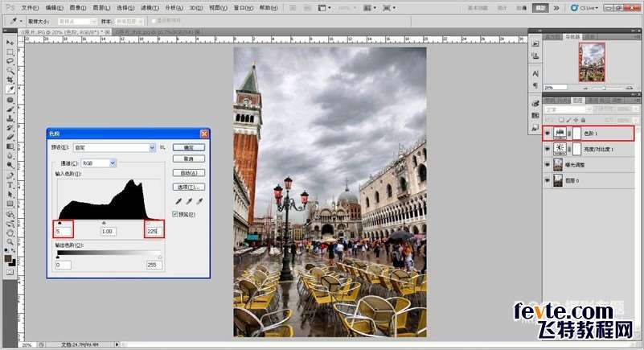Open the 样本 sample dropdown in options bar

(129, 21)
